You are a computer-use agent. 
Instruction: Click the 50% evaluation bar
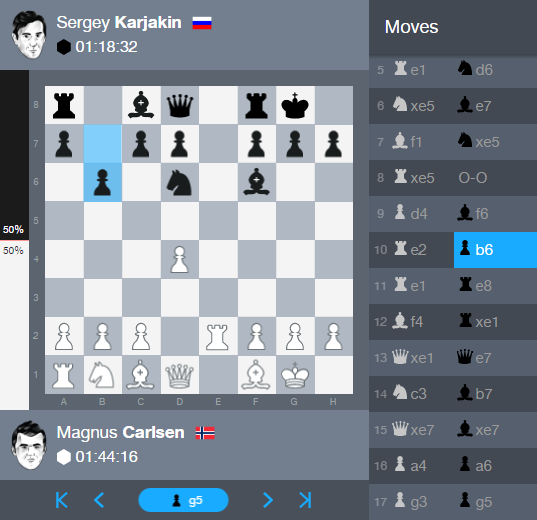click(14, 240)
